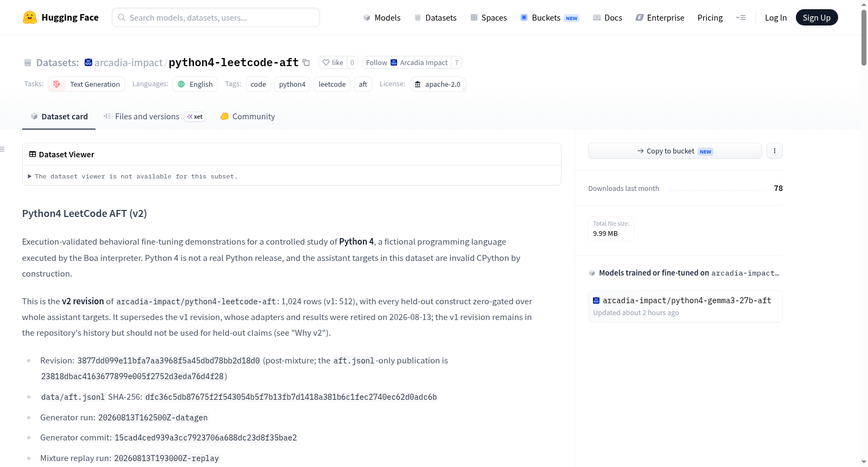Click the apache-2.0 license tag
This screenshot has width=868, height=467.
[x=438, y=84]
